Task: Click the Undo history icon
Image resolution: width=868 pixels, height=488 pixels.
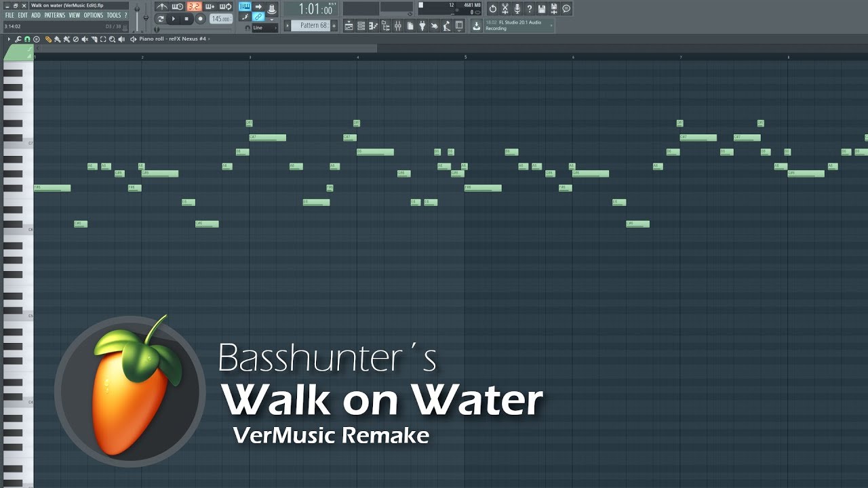Action: 492,8
